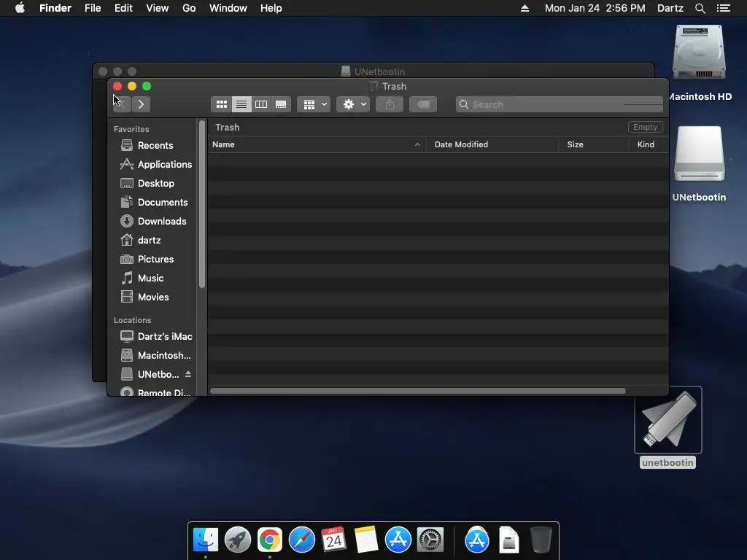Sort by Date Modified column
The height and width of the screenshot is (560, 747).
tap(492, 144)
